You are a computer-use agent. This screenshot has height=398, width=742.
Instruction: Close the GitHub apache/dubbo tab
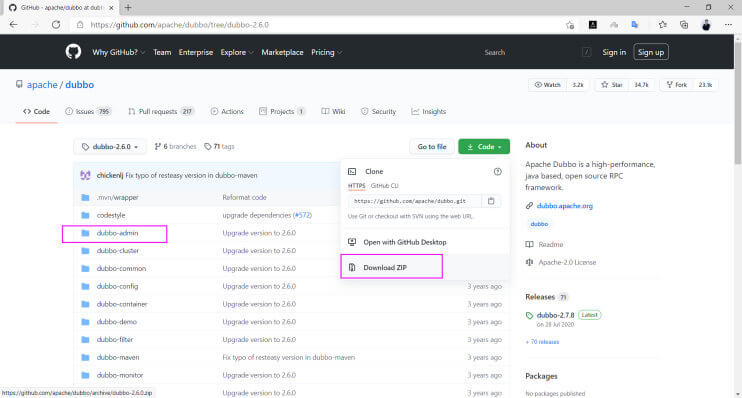111,8
